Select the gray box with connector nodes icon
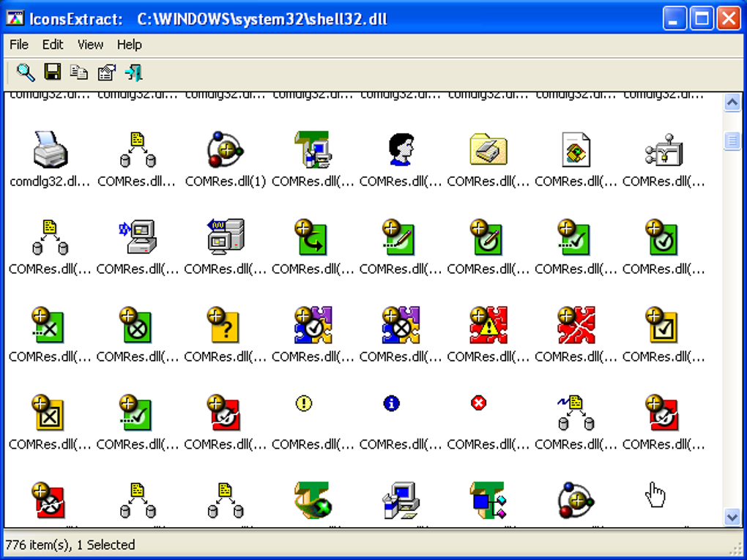The image size is (747, 560). pyautogui.click(x=664, y=149)
